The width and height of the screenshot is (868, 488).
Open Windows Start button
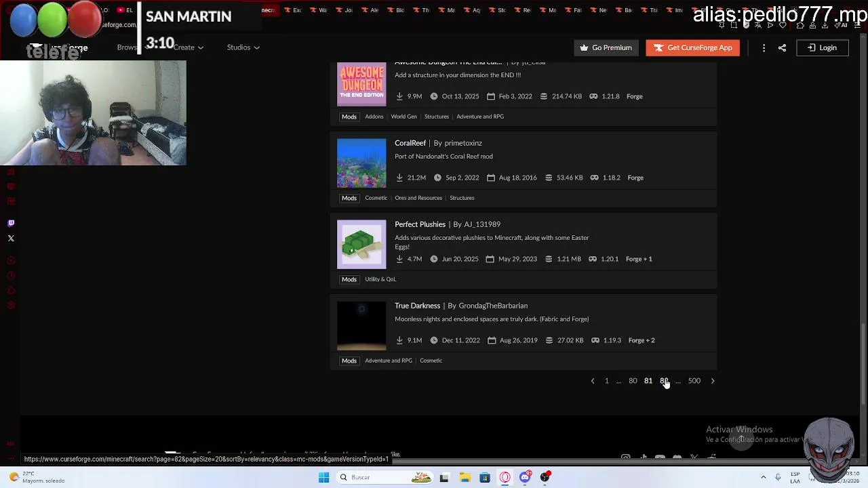point(323,477)
